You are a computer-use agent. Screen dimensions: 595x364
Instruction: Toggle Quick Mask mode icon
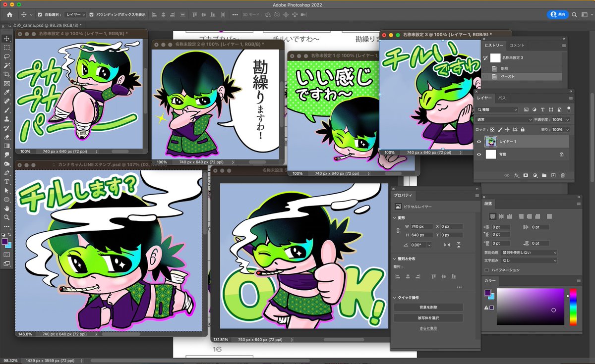pos(7,255)
